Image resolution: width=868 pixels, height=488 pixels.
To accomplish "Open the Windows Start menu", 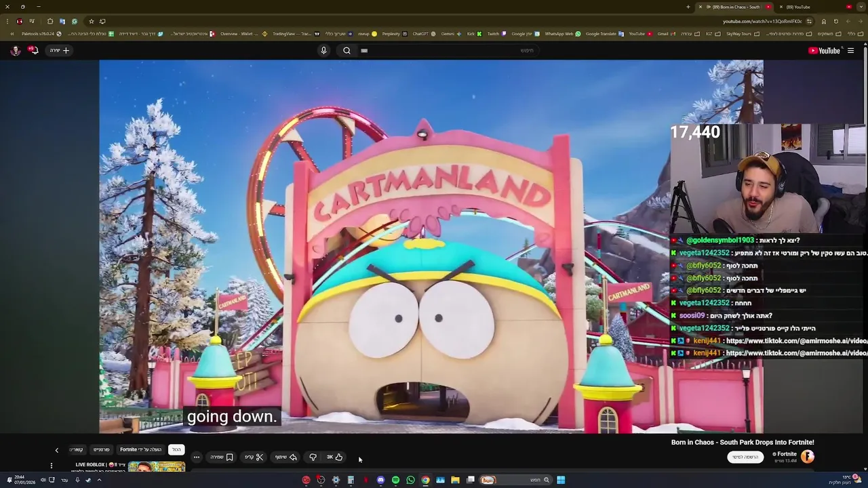I will (561, 480).
